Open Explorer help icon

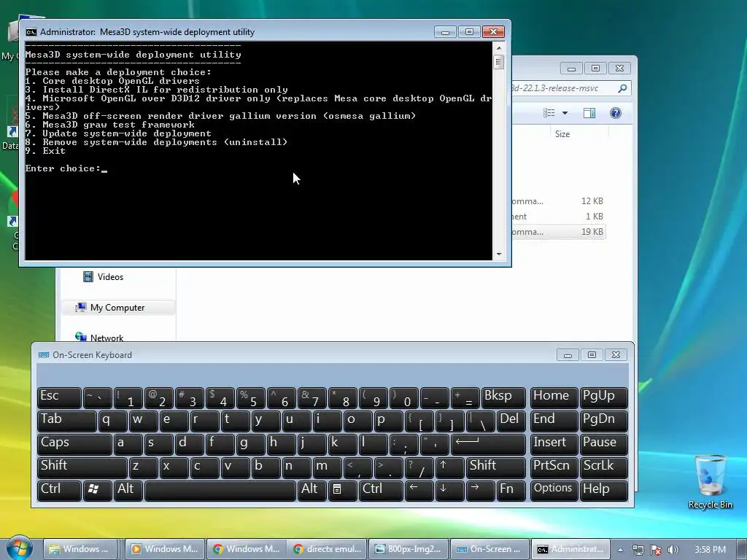(x=616, y=113)
